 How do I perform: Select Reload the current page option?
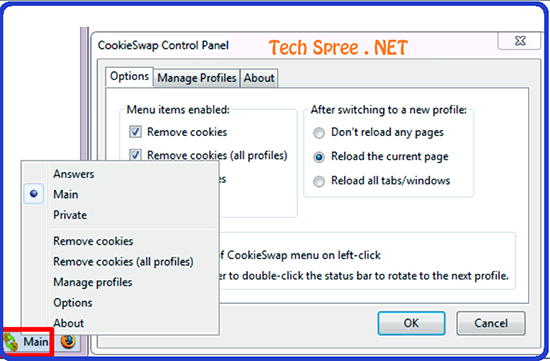319,157
